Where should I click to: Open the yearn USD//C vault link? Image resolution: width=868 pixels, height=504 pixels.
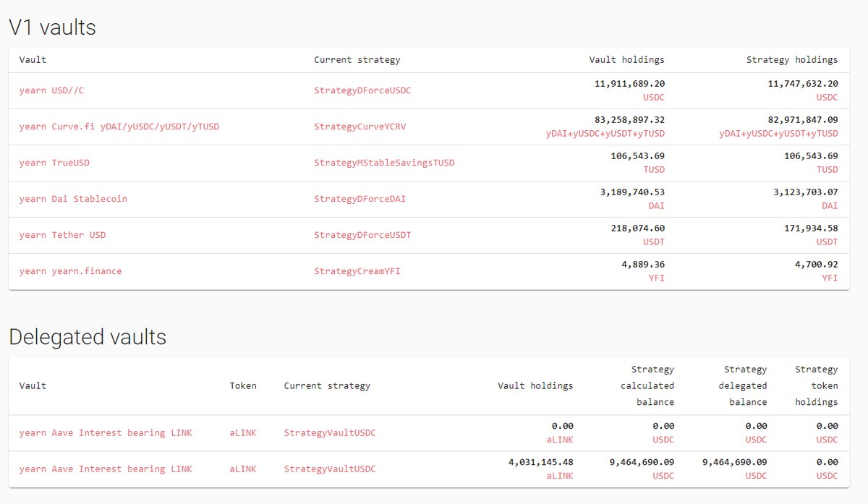(51, 90)
